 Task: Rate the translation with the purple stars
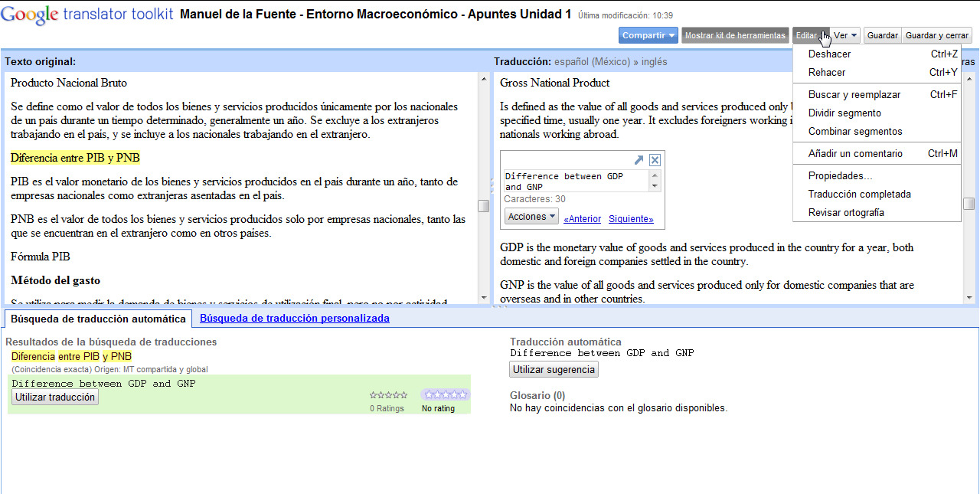pos(445,395)
